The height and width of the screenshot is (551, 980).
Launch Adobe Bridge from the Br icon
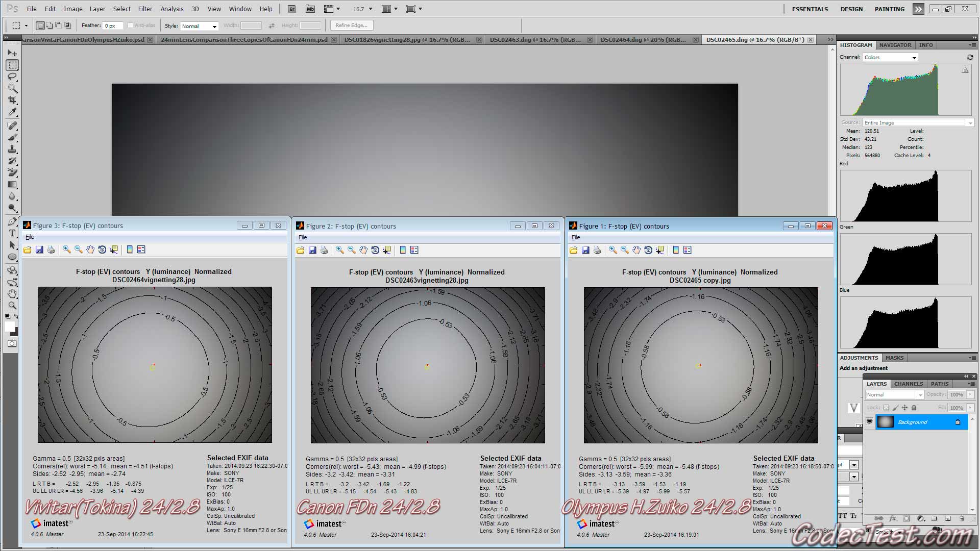coord(291,9)
